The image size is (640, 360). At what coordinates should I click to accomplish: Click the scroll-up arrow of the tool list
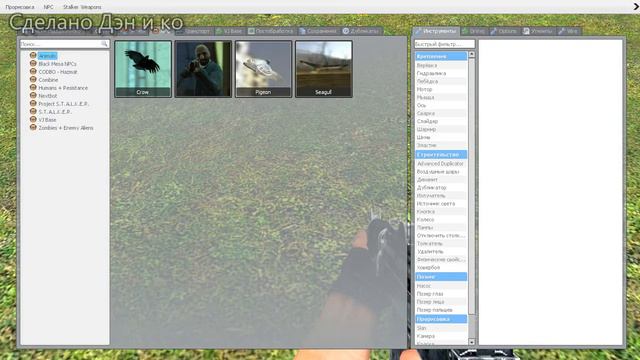coord(472,54)
